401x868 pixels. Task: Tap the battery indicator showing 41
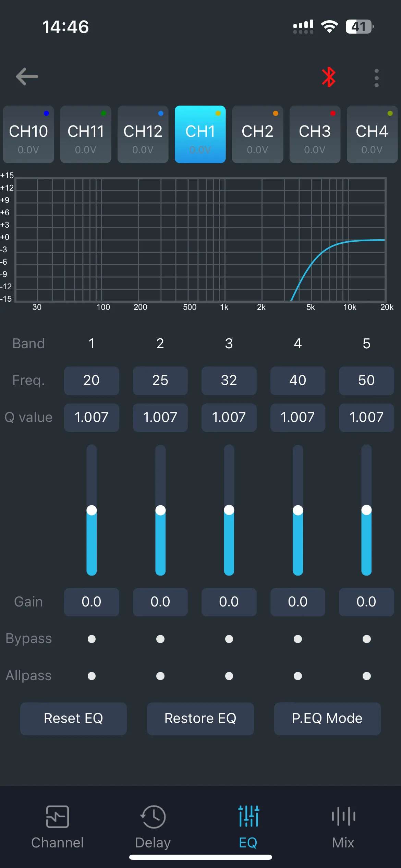(359, 26)
